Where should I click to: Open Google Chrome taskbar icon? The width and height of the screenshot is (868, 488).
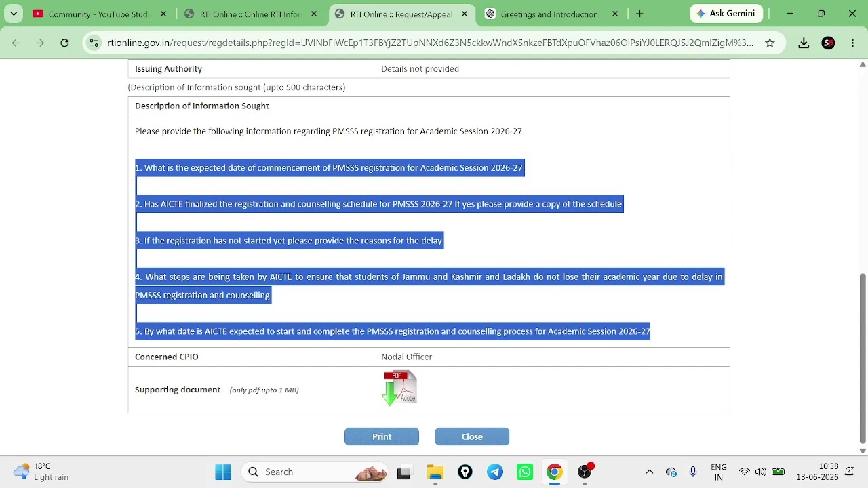555,472
